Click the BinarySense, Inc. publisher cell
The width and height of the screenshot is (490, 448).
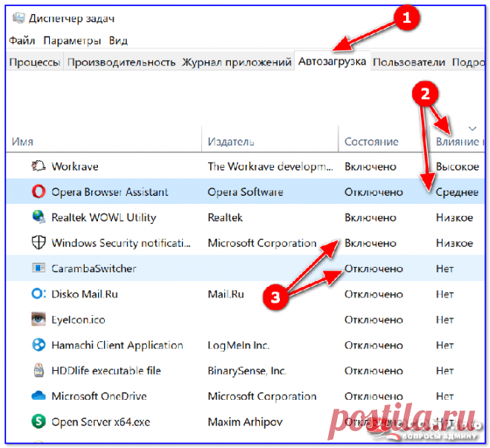pyautogui.click(x=247, y=371)
